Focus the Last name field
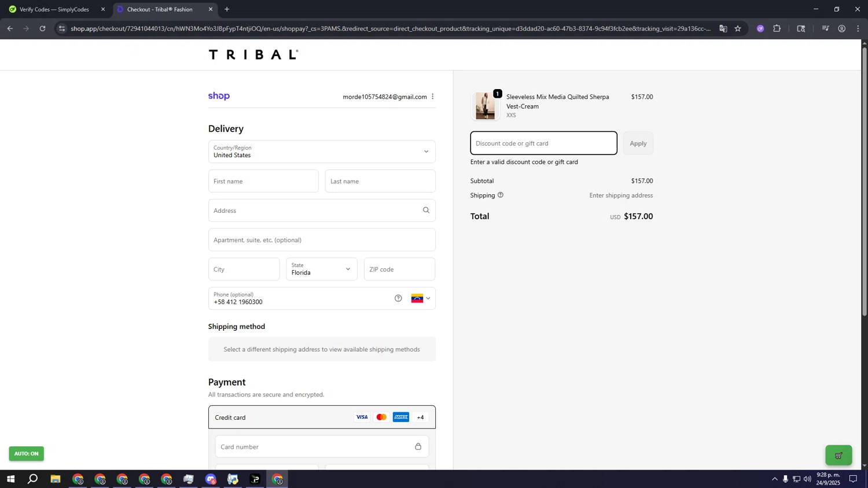The image size is (868, 488). point(380,181)
